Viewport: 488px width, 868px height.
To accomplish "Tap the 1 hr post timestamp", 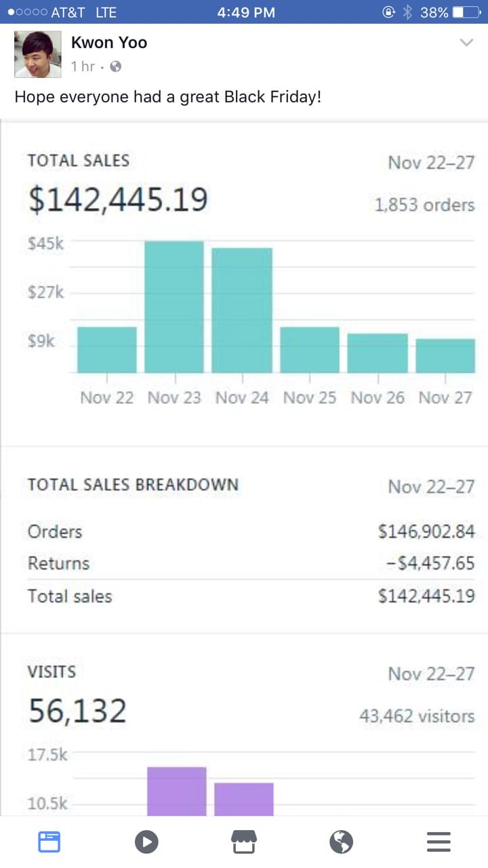I will [83, 66].
